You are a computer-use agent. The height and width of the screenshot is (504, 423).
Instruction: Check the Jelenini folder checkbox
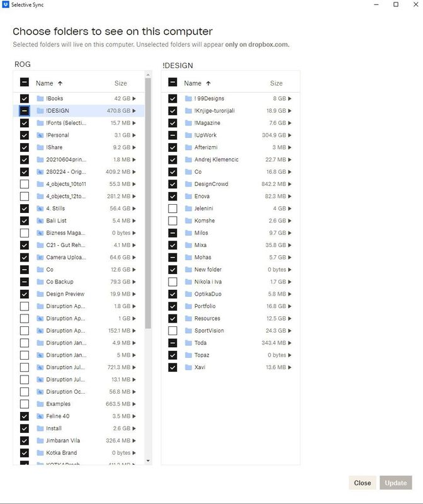pyautogui.click(x=172, y=209)
